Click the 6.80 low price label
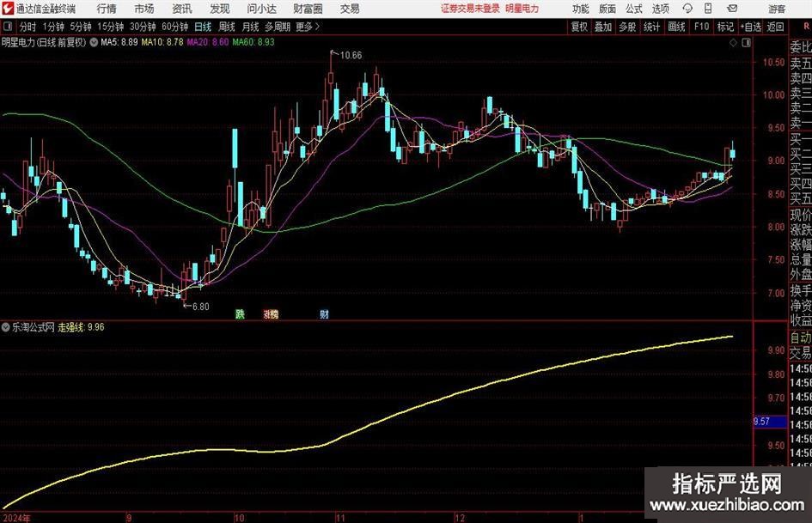The width and height of the screenshot is (812, 523). pos(201,307)
